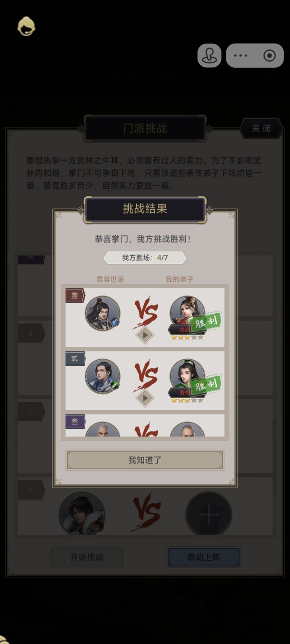Tap the round 叁 label tab
Image resolution: width=290 pixels, height=644 pixels.
click(75, 421)
